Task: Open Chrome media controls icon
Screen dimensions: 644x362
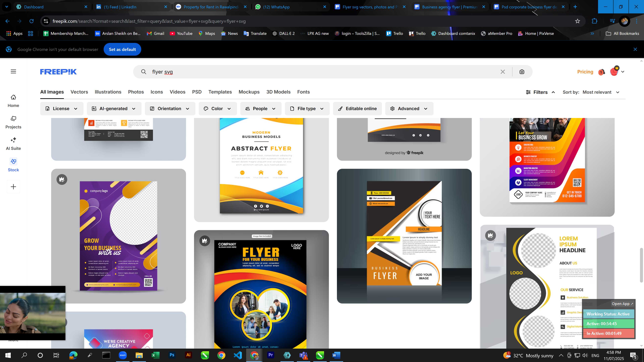Action: (x=612, y=21)
